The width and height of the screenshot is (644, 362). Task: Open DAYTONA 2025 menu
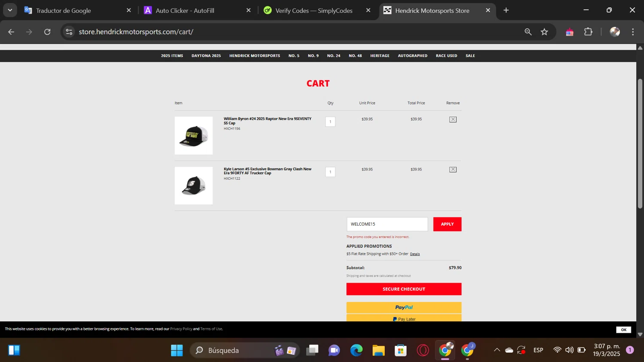point(206,56)
